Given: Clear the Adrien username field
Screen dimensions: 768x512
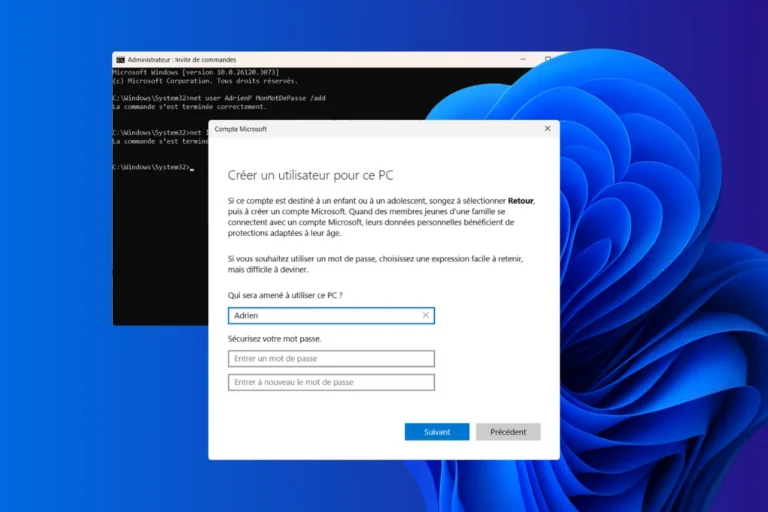Looking at the screenshot, I should pos(426,316).
